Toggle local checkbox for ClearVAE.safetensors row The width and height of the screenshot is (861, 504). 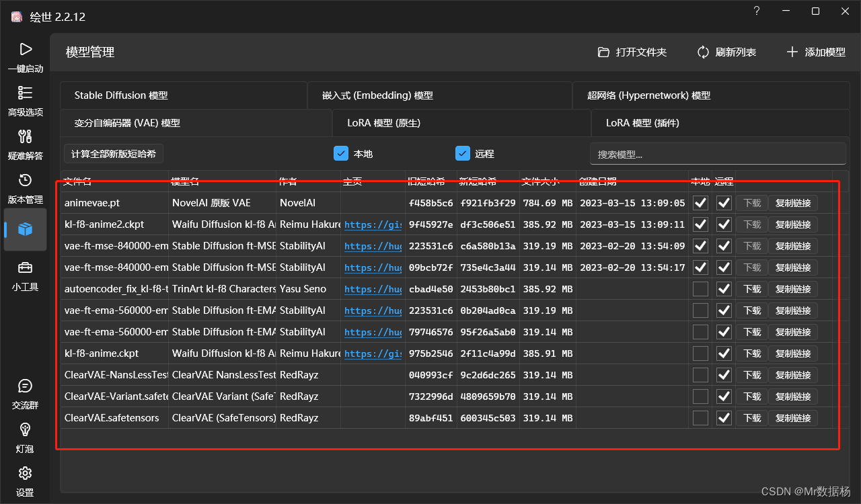point(700,418)
